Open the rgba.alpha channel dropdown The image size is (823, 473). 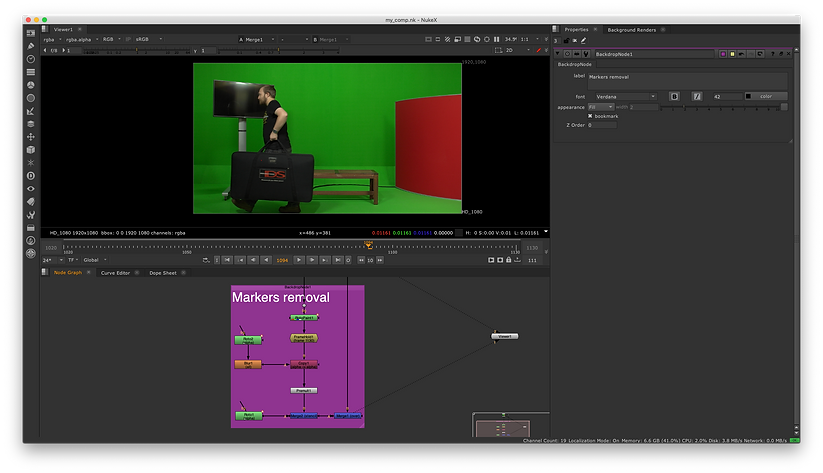point(82,39)
